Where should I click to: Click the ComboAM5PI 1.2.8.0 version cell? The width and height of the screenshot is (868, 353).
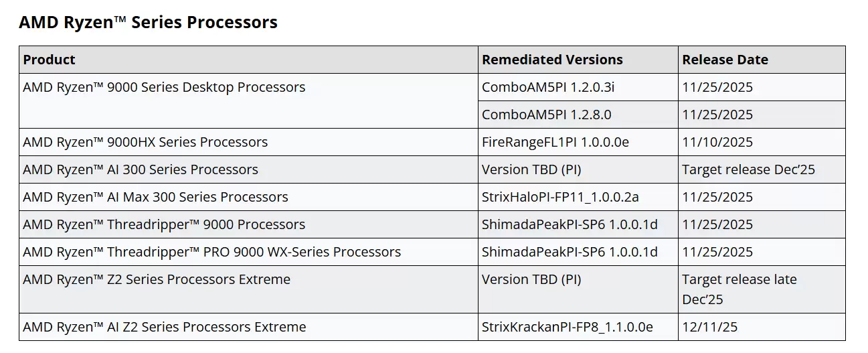546,115
